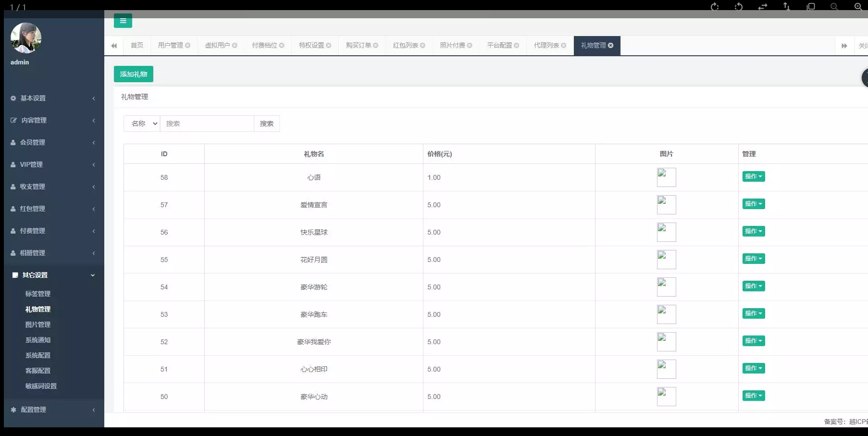Screen dimensions: 868x436
Task: Click the 添加礼物 button
Action: click(134, 74)
